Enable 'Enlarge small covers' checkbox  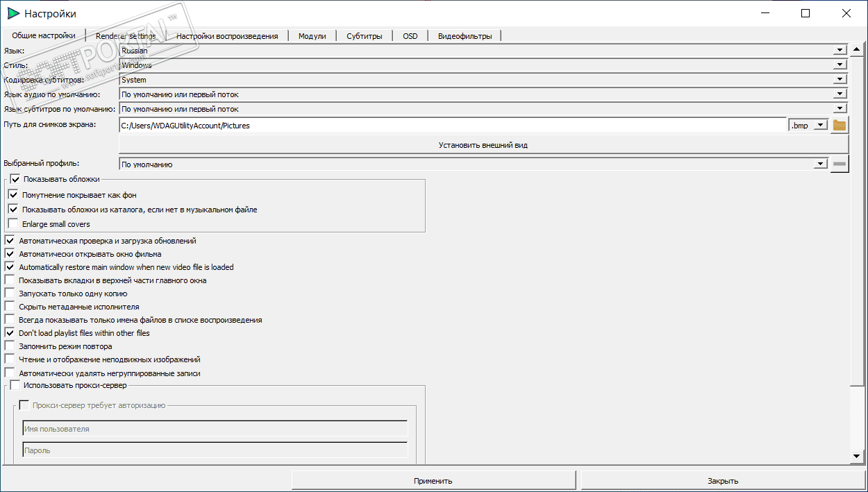click(x=12, y=223)
